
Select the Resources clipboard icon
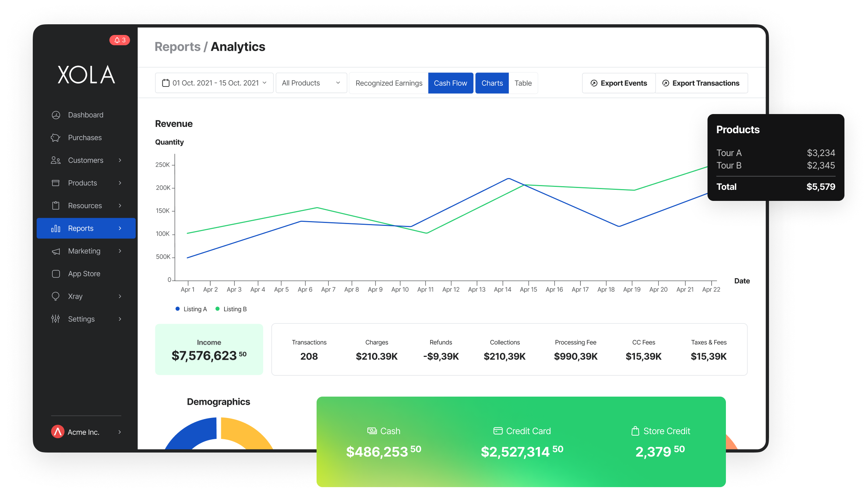point(56,206)
